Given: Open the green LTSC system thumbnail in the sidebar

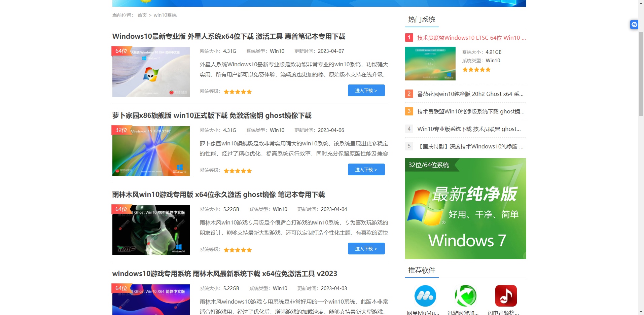Looking at the screenshot, I should click(430, 64).
